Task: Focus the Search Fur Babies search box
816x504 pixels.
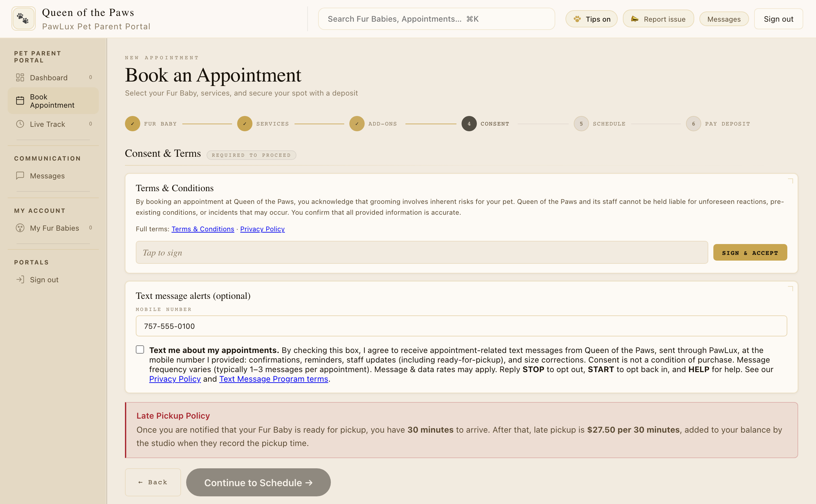Action: click(x=436, y=19)
